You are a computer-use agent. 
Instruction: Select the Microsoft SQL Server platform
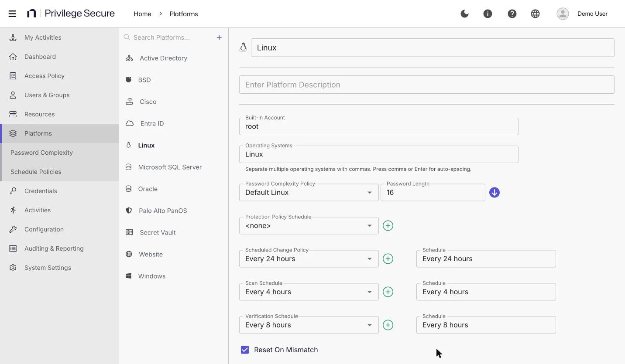[x=174, y=167]
